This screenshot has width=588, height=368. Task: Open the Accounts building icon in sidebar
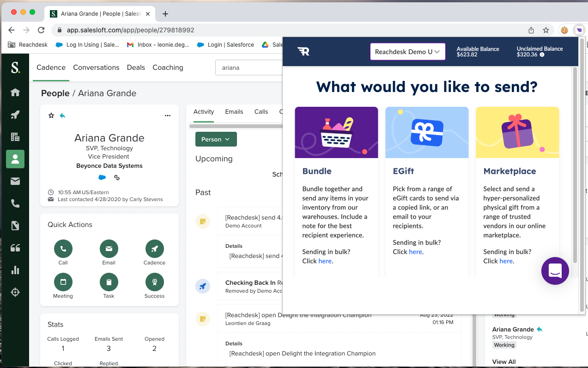(x=15, y=137)
